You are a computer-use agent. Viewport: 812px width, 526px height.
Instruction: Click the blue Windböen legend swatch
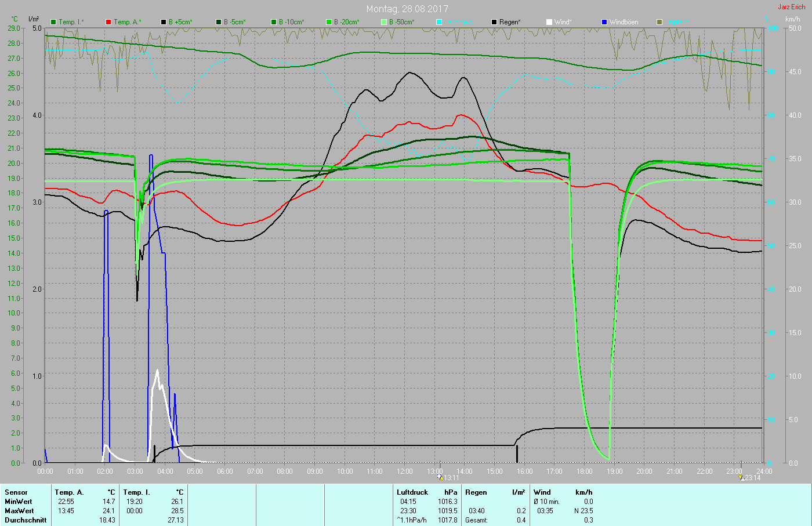(604, 22)
